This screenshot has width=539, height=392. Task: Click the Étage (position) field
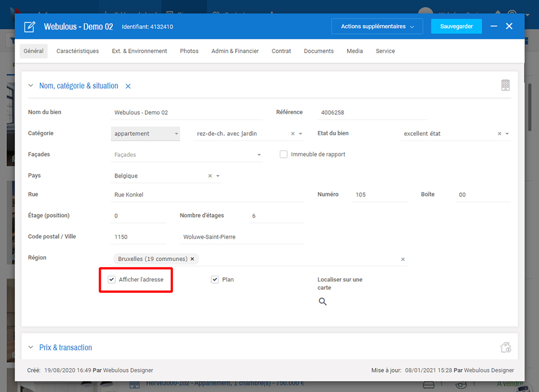click(139, 216)
